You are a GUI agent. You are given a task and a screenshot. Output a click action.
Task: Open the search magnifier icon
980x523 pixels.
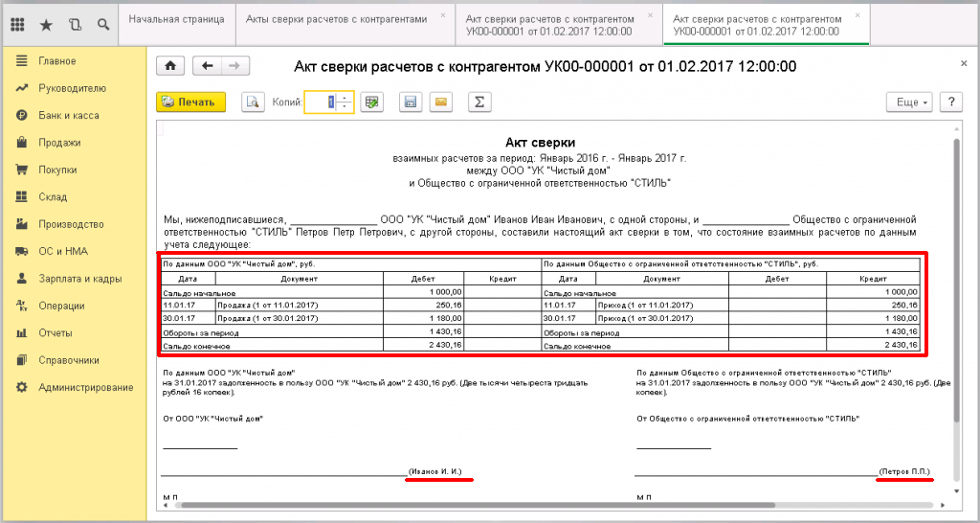[x=103, y=24]
